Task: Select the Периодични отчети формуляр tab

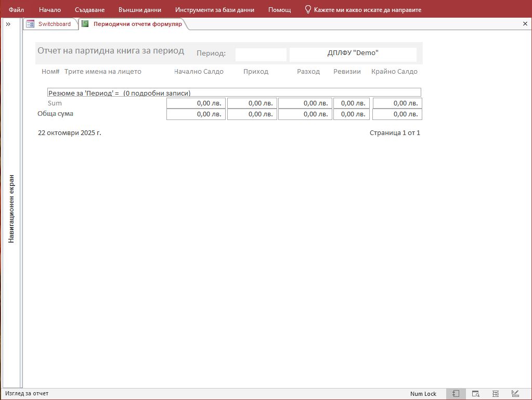Action: click(137, 24)
